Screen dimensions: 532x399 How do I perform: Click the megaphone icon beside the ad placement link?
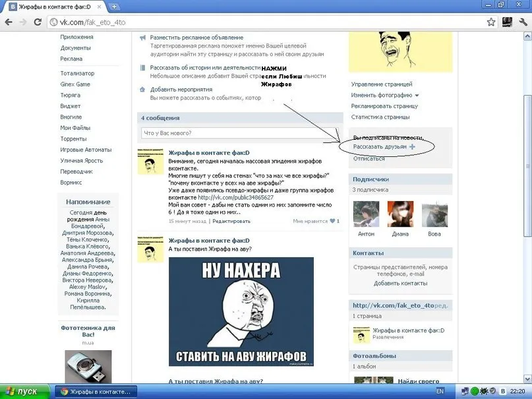(143, 38)
